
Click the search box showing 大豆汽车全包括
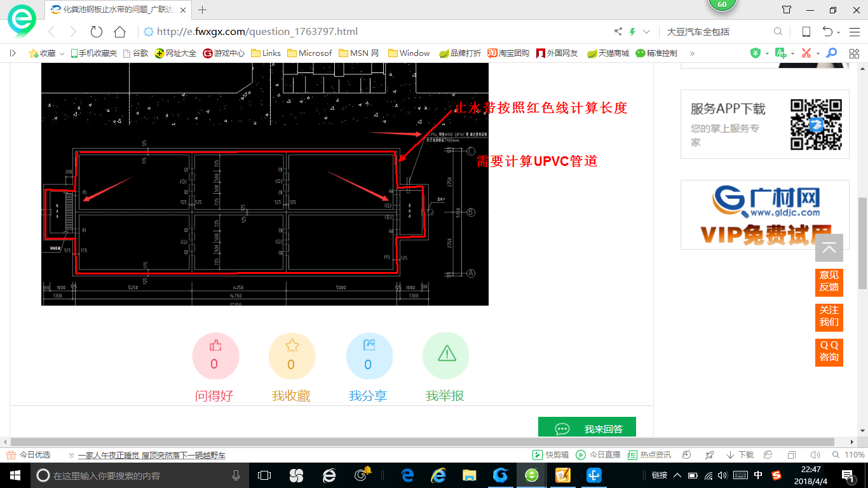coord(718,32)
